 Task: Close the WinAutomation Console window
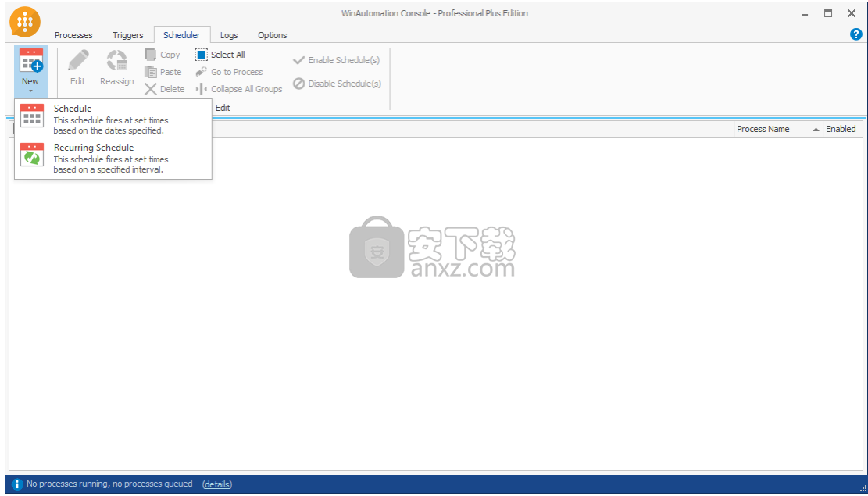[x=852, y=13]
